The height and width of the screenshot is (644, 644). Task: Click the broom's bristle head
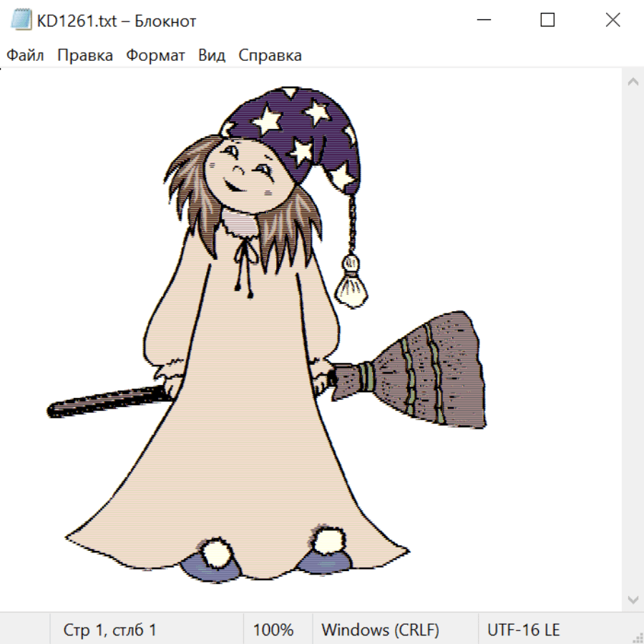429,369
